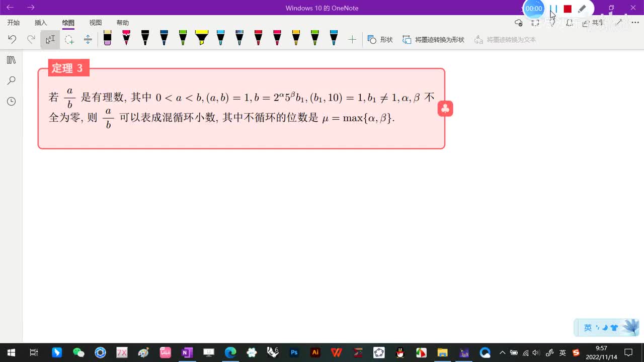Image resolution: width=644 pixels, height=362 pixels.
Task: Click 将墨迹转换为形状 ink-to-shape button
Action: point(433,39)
